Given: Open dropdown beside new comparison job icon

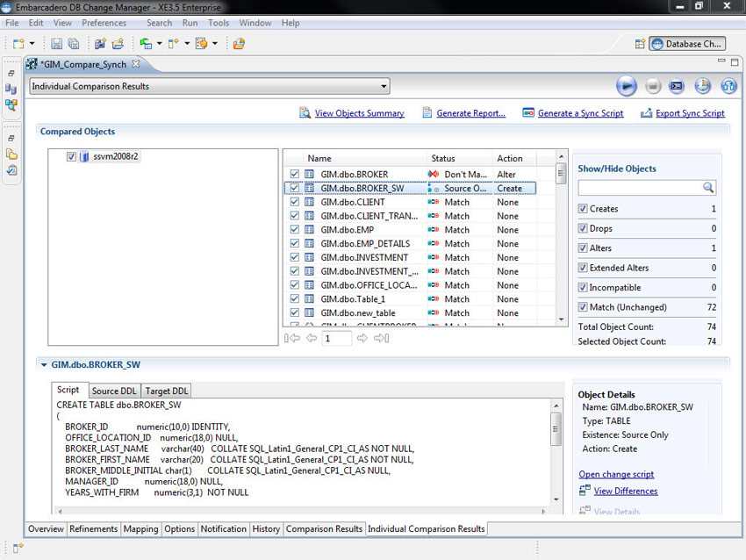Looking at the screenshot, I should [187, 44].
